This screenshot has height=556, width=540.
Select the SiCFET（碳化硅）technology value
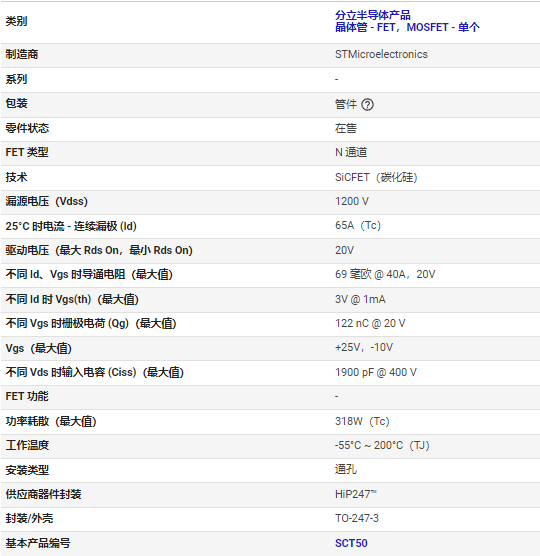click(376, 177)
